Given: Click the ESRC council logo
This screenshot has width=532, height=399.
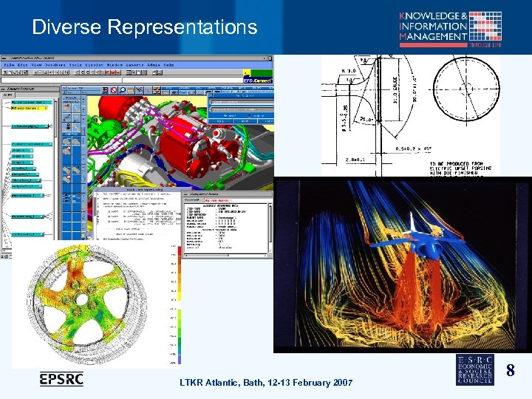Looking at the screenshot, I should click(x=474, y=370).
